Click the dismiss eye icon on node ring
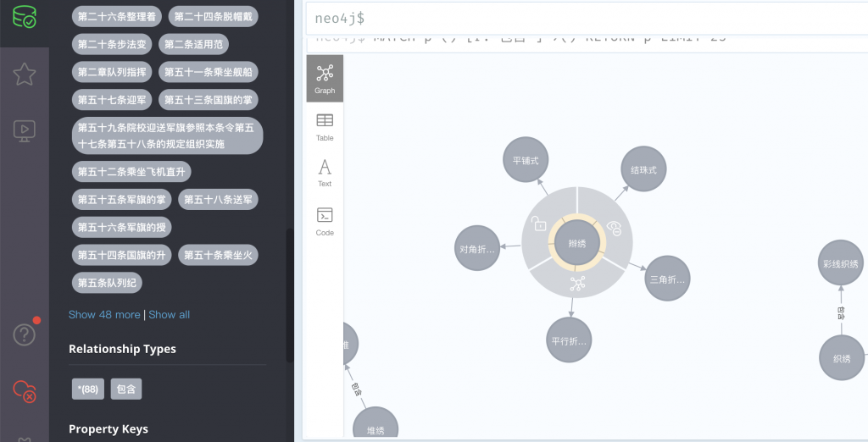 (615, 228)
